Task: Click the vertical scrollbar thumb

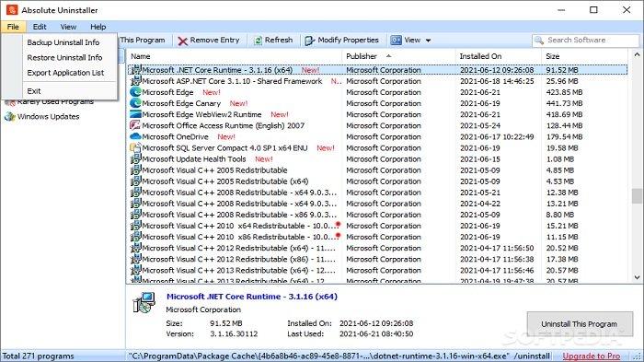Action: click(x=637, y=196)
